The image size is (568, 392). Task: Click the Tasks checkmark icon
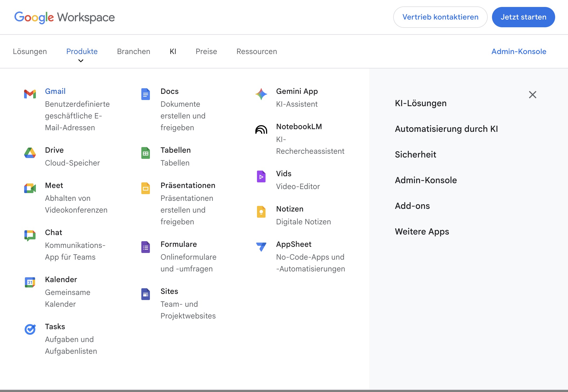[30, 329]
